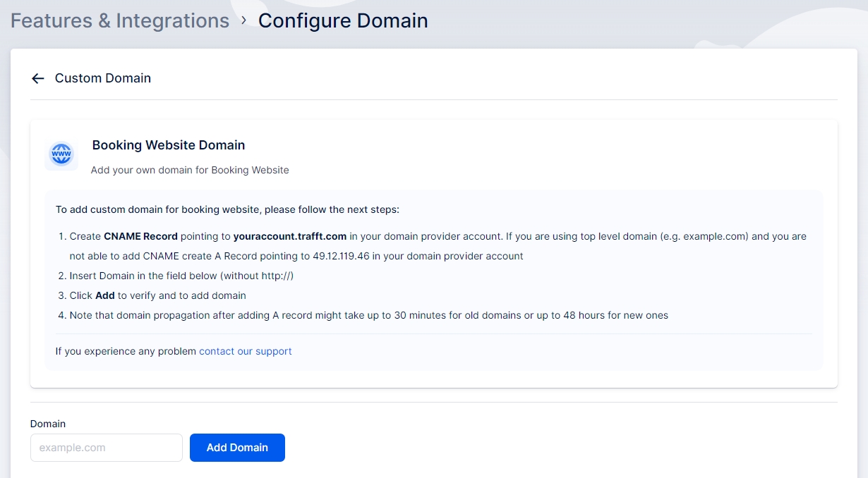Click the domain propagation note step
This screenshot has width=868, height=478.
[x=368, y=315]
